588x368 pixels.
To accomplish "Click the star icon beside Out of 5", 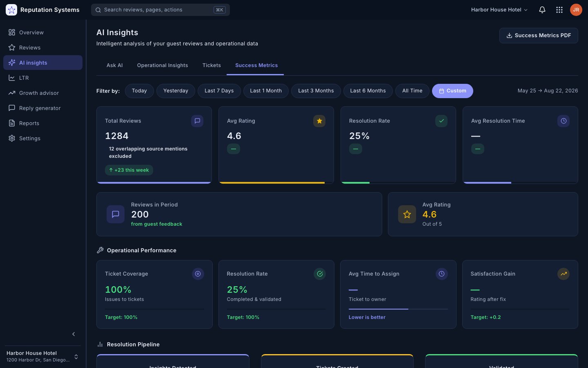I will (x=407, y=214).
